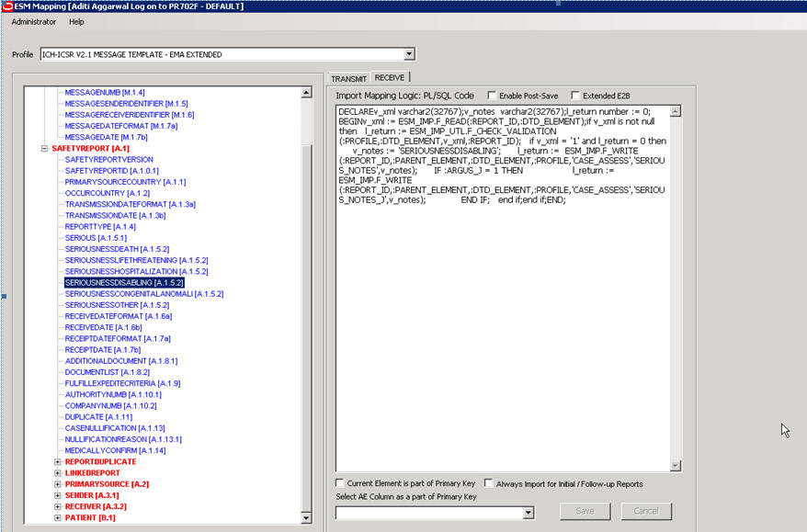Image resolution: width=807 pixels, height=532 pixels.
Task: Enable the Post-Save checkbox
Action: click(x=492, y=96)
